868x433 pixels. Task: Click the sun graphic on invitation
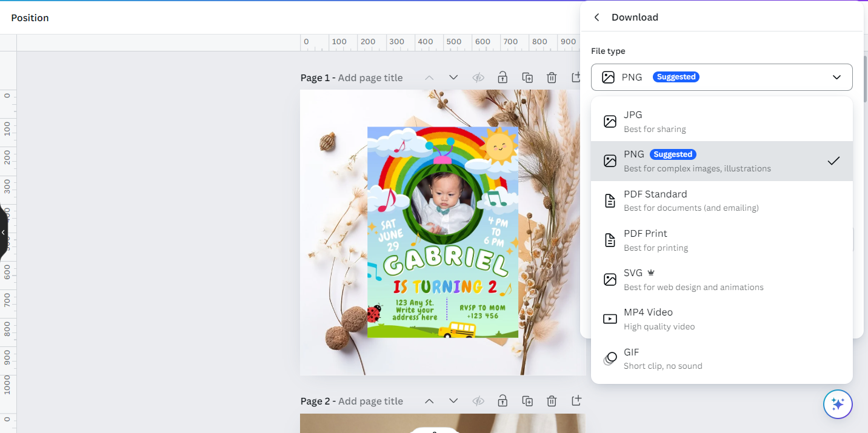[x=499, y=147]
